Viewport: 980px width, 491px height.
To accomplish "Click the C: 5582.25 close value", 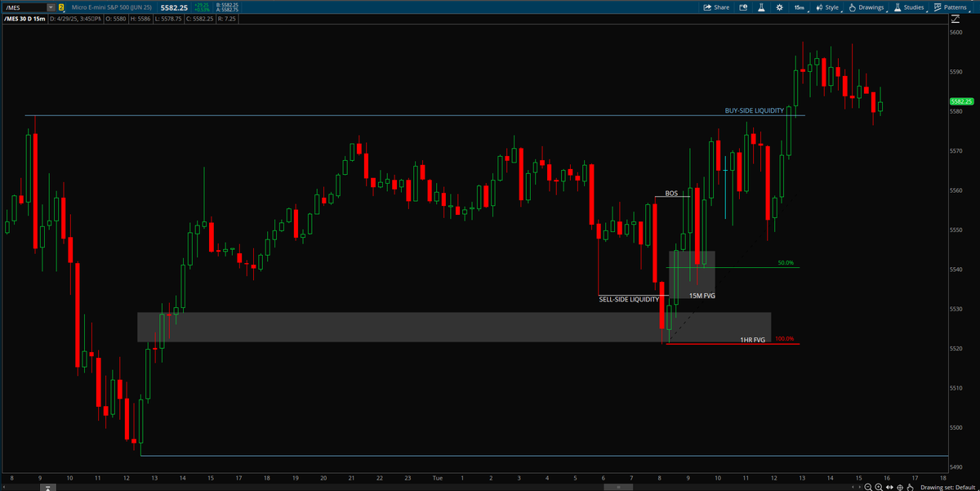I will (x=198, y=19).
